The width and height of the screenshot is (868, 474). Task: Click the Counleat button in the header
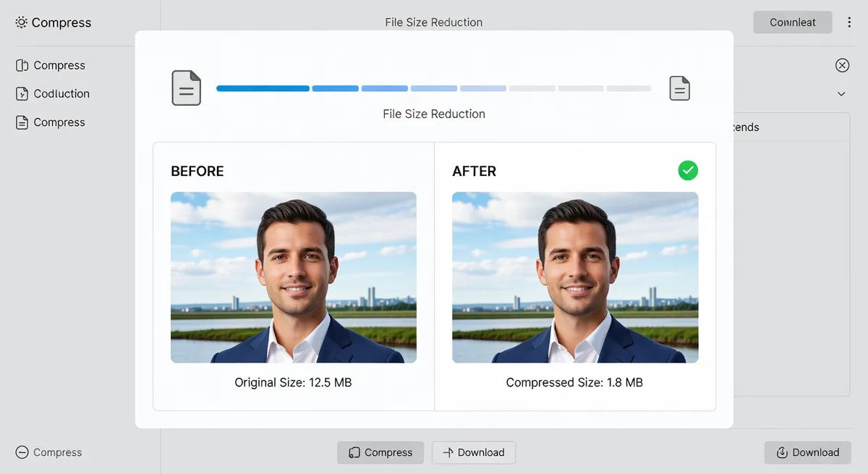[793, 22]
